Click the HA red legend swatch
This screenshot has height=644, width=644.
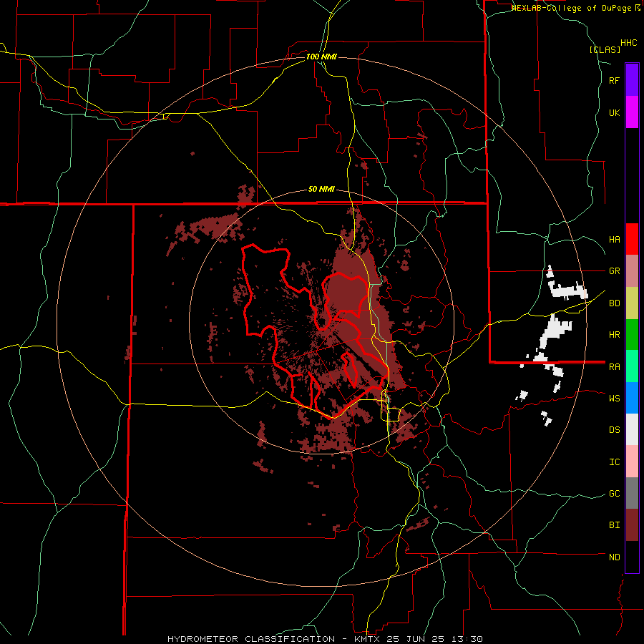(632, 239)
